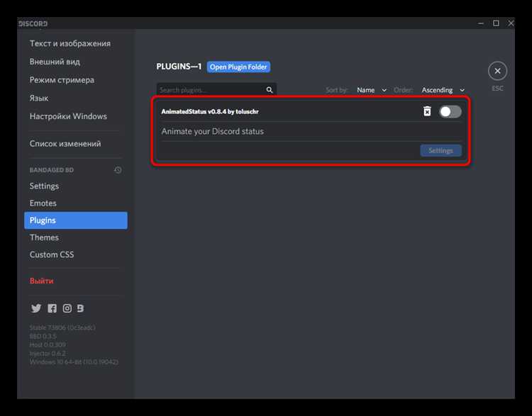Open the Order Ascending dropdown

443,90
